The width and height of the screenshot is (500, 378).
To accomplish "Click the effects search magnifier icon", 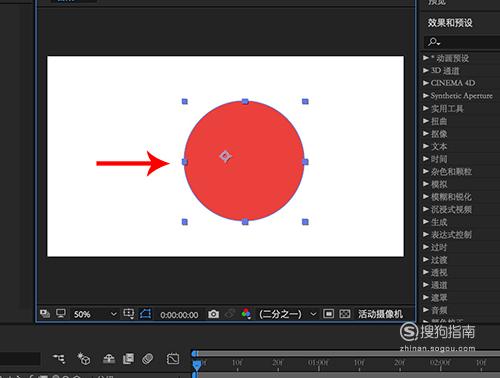I will [x=434, y=42].
